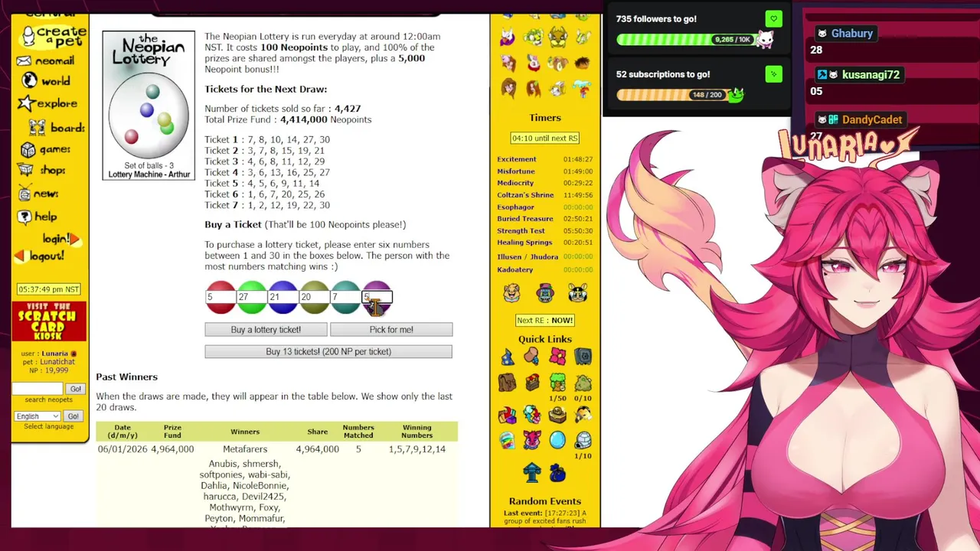Click the Pick for me button
Image resolution: width=980 pixels, height=551 pixels.
point(391,330)
